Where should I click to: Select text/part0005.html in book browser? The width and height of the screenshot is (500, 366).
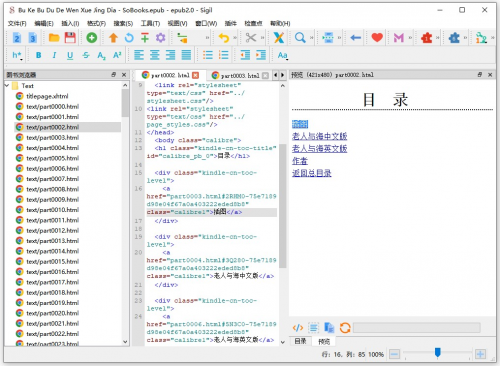pyautogui.click(x=52, y=158)
